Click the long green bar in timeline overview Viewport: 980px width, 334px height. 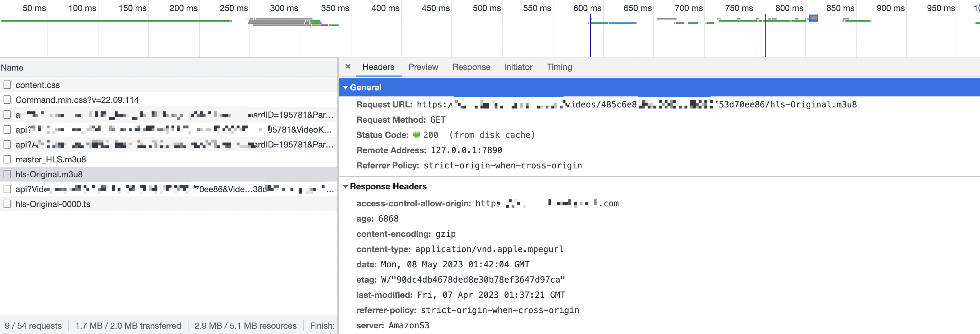(x=116, y=21)
